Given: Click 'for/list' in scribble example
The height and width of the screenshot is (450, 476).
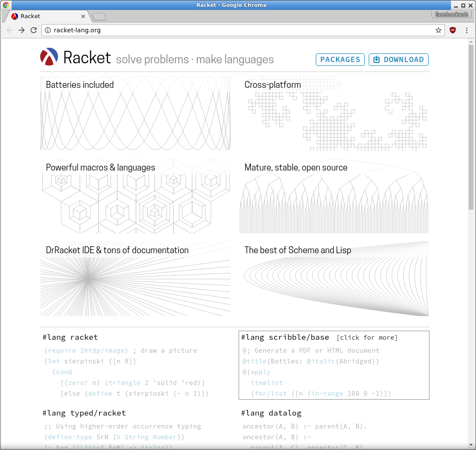Looking at the screenshot, I should pos(271,394).
